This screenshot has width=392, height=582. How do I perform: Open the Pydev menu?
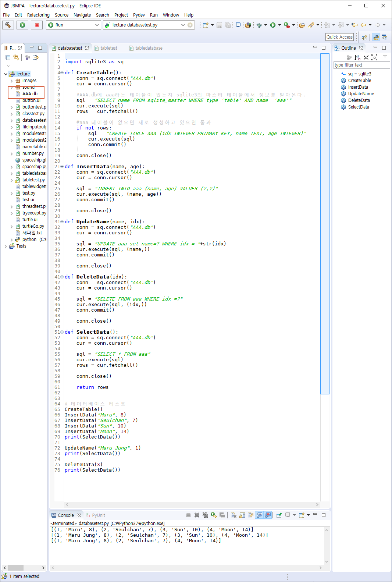coord(139,15)
